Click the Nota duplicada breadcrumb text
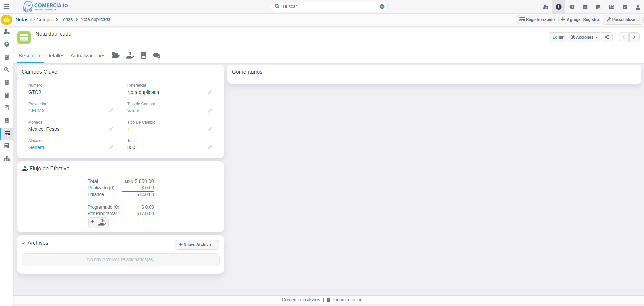This screenshot has width=644, height=306. click(95, 20)
